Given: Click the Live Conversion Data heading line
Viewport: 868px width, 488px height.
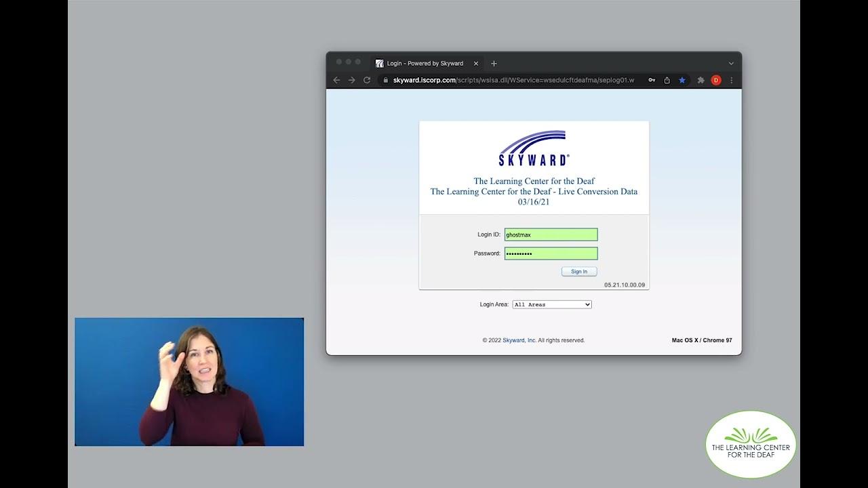Looking at the screenshot, I should coord(534,192).
